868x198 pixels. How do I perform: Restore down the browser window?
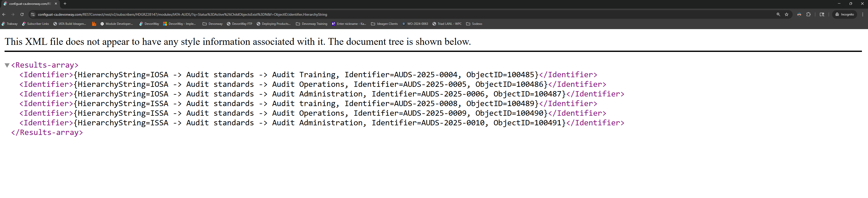click(x=851, y=4)
